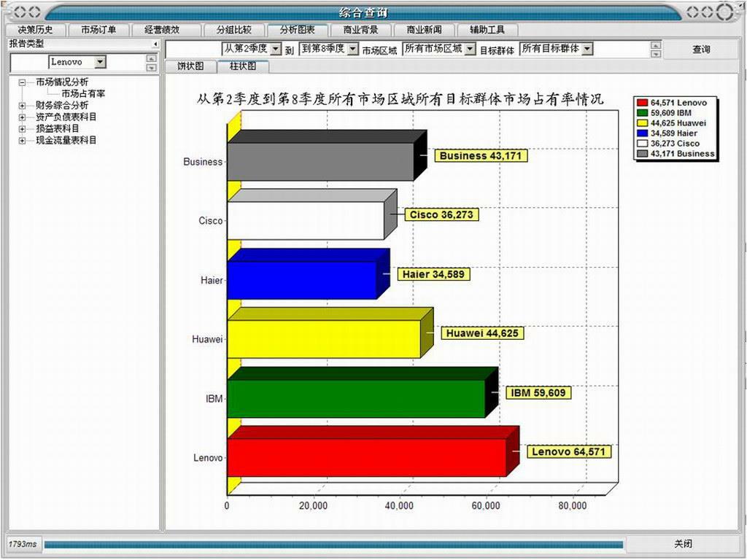
Task: Click the blue Haier bar
Action: coord(302,280)
